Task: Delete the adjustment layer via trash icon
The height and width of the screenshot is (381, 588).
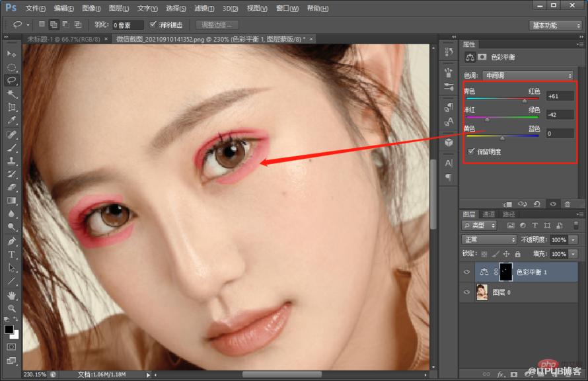Action: click(x=568, y=204)
